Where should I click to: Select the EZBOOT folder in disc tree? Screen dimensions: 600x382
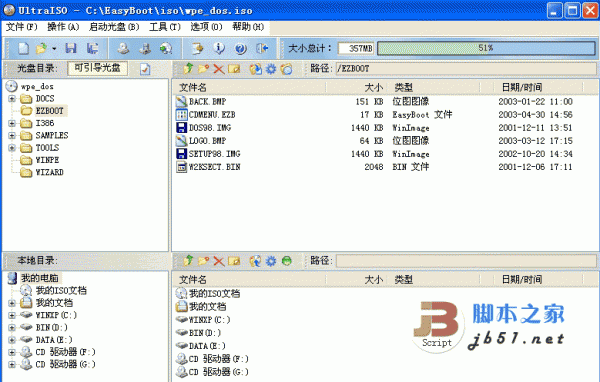coord(49,111)
